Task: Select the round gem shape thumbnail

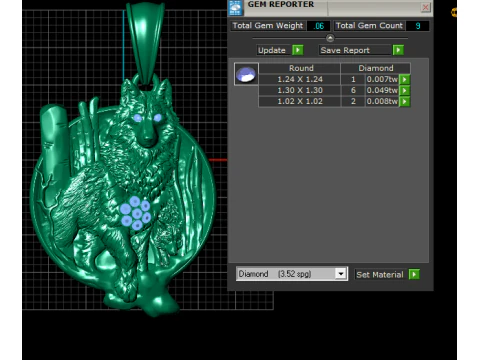Action: (246, 74)
